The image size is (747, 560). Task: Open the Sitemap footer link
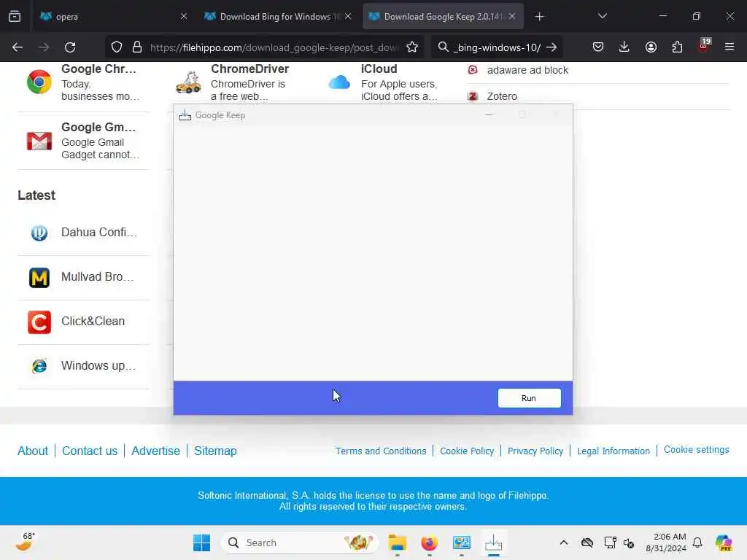tap(215, 451)
